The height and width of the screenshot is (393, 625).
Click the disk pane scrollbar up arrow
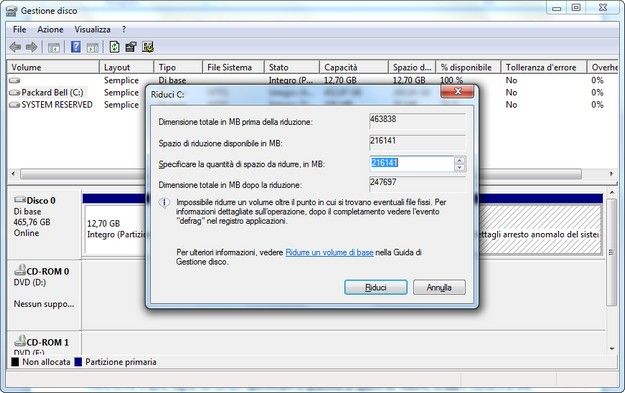pos(612,193)
